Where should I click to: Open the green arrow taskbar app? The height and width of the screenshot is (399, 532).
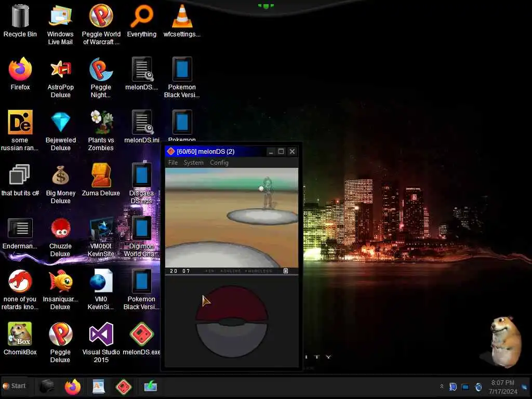click(x=150, y=387)
